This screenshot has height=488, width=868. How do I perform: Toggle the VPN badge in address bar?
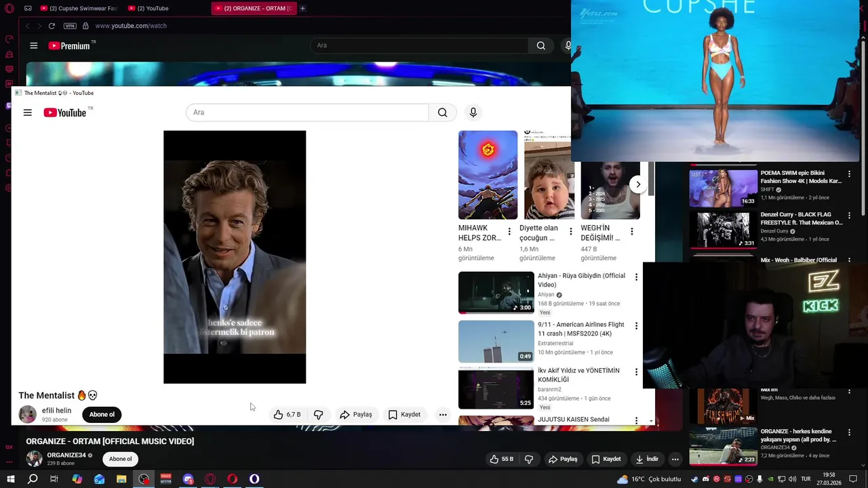[70, 26]
